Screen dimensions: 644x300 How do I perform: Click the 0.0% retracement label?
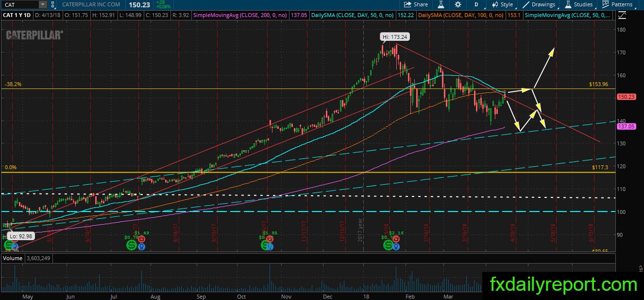pos(11,167)
